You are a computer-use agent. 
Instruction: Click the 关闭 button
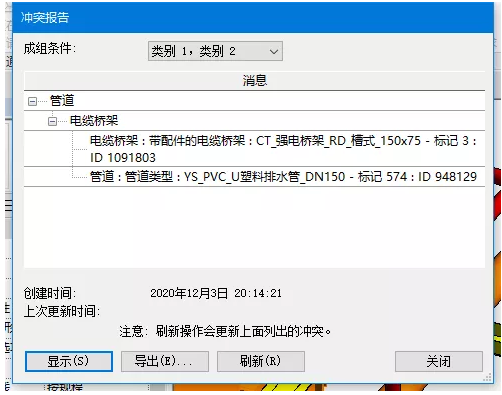(439, 361)
